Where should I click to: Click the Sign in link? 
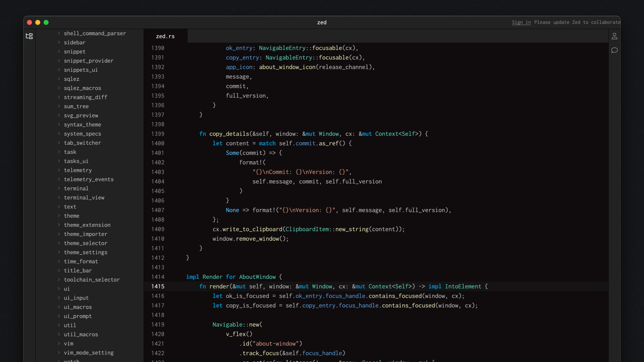(x=521, y=22)
